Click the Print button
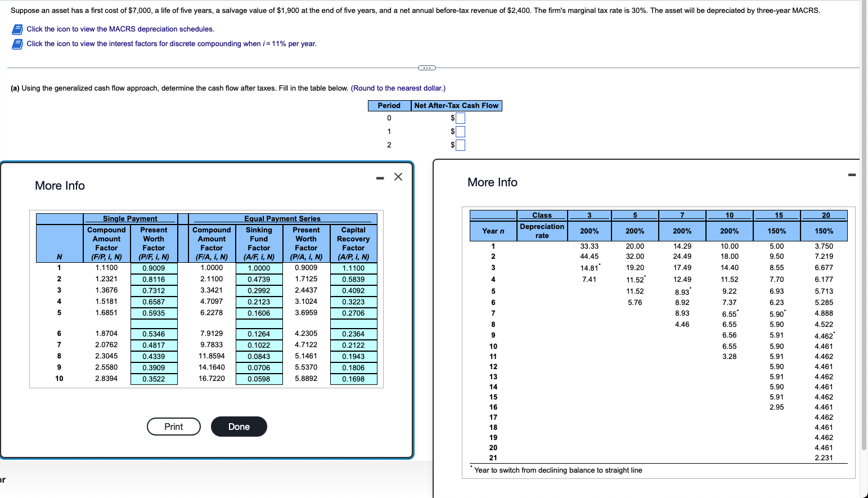868x498 pixels. pyautogui.click(x=173, y=427)
